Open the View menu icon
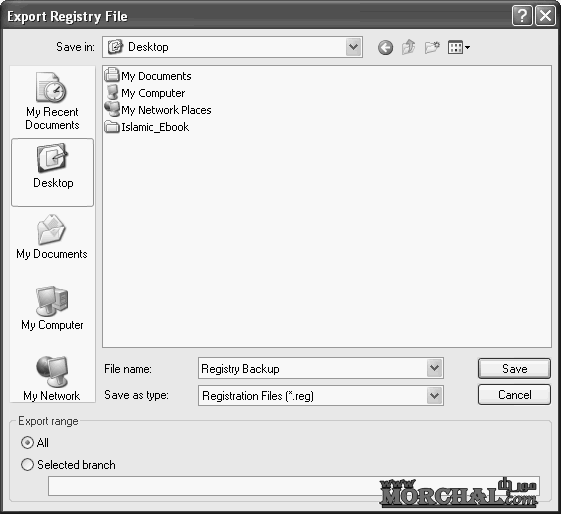 click(459, 47)
